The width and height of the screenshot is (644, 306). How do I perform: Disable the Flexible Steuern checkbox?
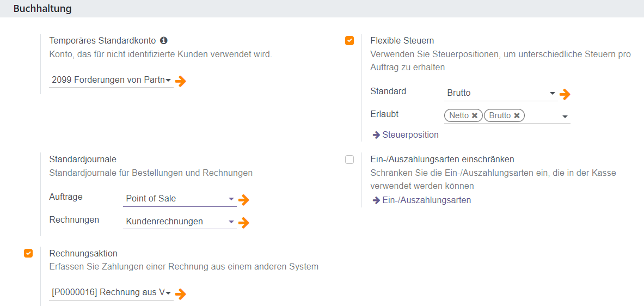(349, 40)
